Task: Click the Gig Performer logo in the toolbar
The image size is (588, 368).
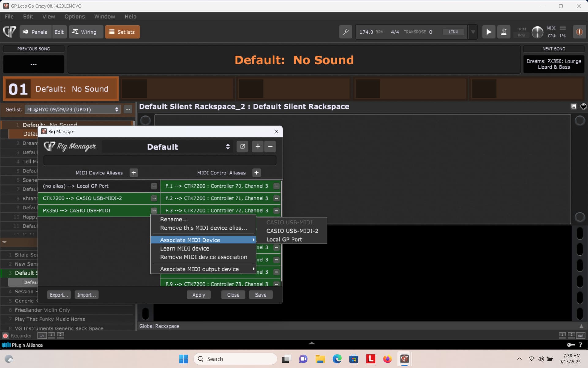Action: click(x=9, y=32)
